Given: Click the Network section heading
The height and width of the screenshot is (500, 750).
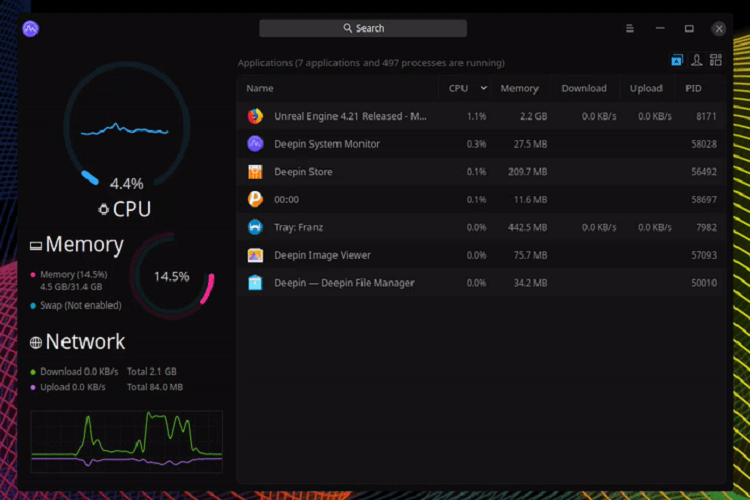Looking at the screenshot, I should (x=85, y=342).
